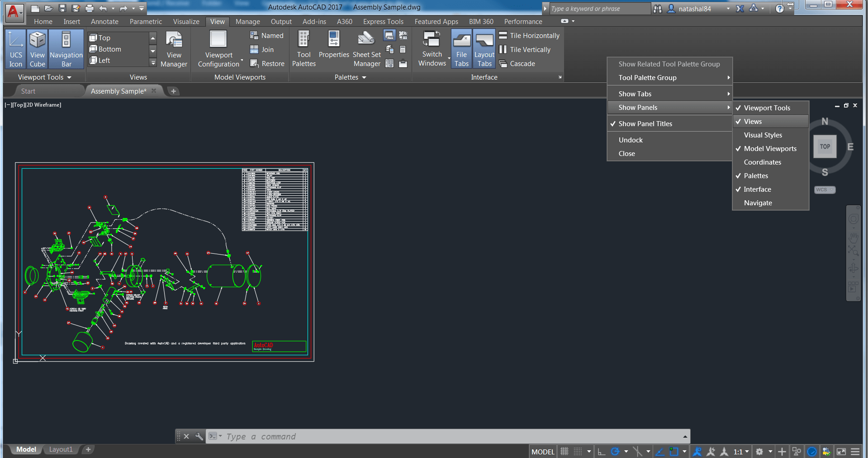This screenshot has width=868, height=458.
Task: Click the Clean Screen icon in status bar
Action: [x=841, y=451]
